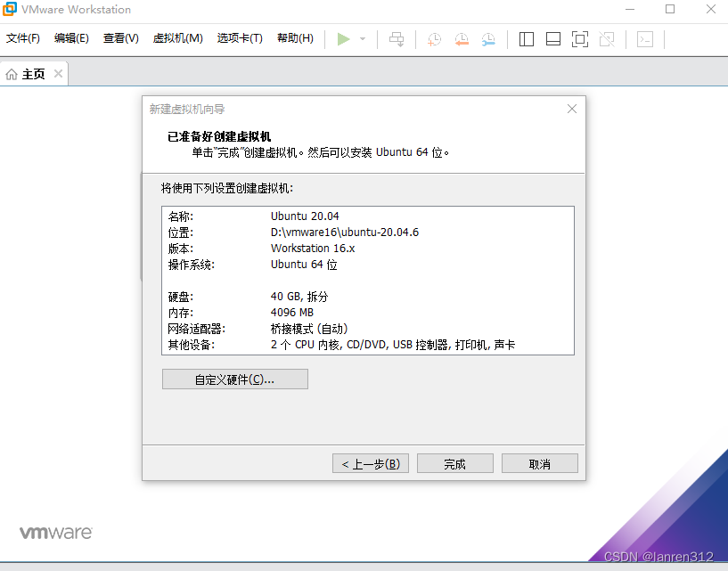Click 完成 to create the virtual machine
The image size is (728, 571).
(455, 464)
